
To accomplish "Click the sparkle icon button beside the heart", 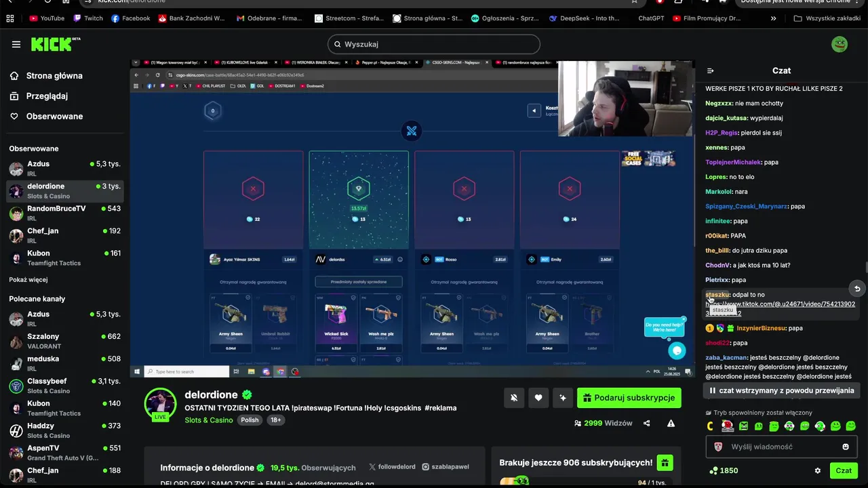I will pos(563,398).
